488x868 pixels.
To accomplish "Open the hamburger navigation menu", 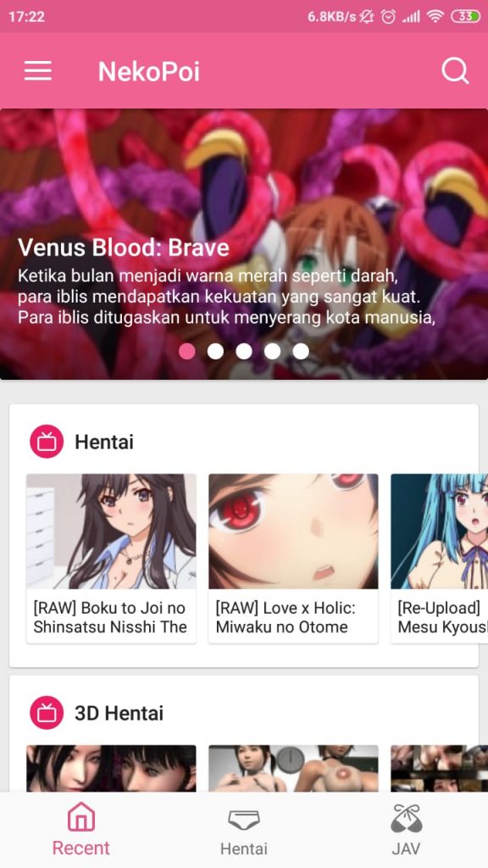I will [x=37, y=71].
